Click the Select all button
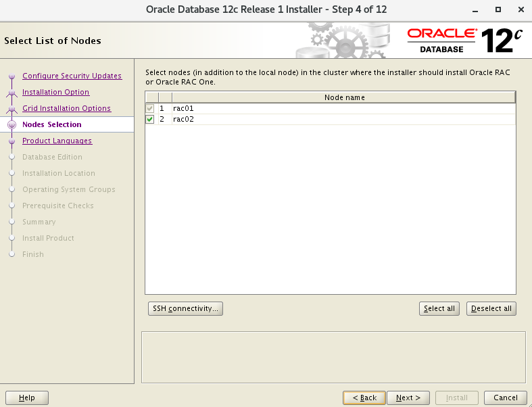Image resolution: width=532 pixels, height=407 pixels. click(439, 308)
